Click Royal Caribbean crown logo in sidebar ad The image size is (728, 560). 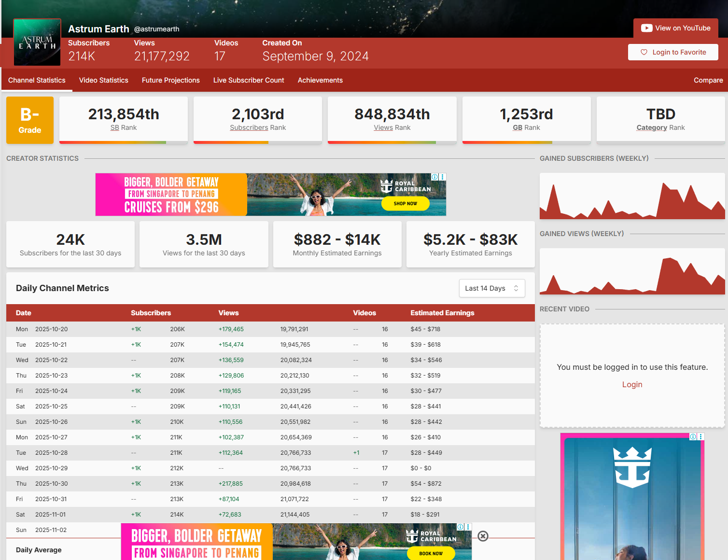coord(632,467)
